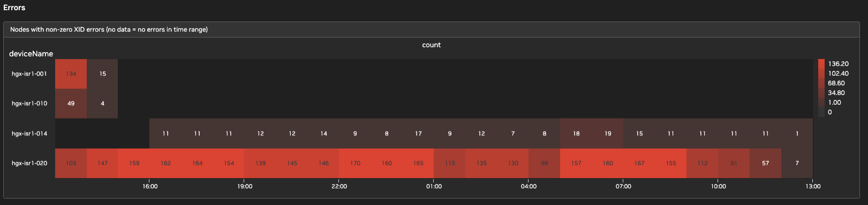Click the hgx-isr1-014 device label
The width and height of the screenshot is (868, 205).
(29, 134)
